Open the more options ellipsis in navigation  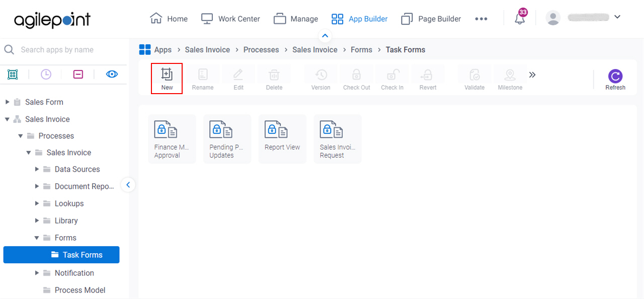point(481,19)
